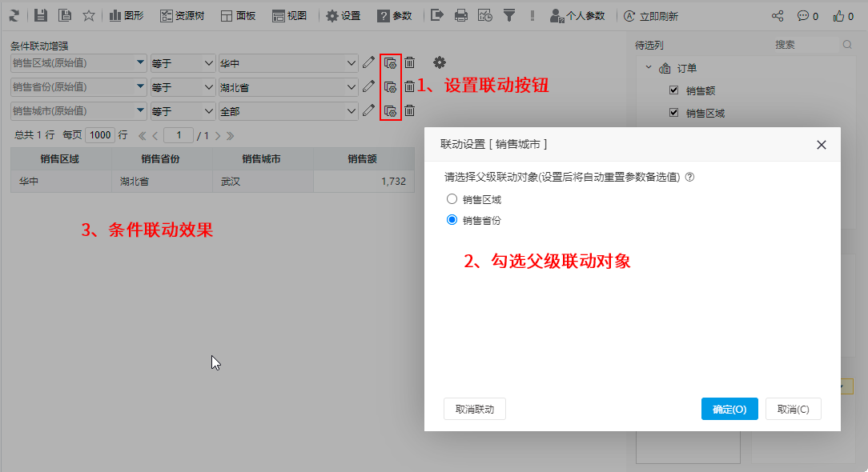Click pencil edit icon in 湖北省 row
The width and height of the screenshot is (868, 472).
pos(368,86)
